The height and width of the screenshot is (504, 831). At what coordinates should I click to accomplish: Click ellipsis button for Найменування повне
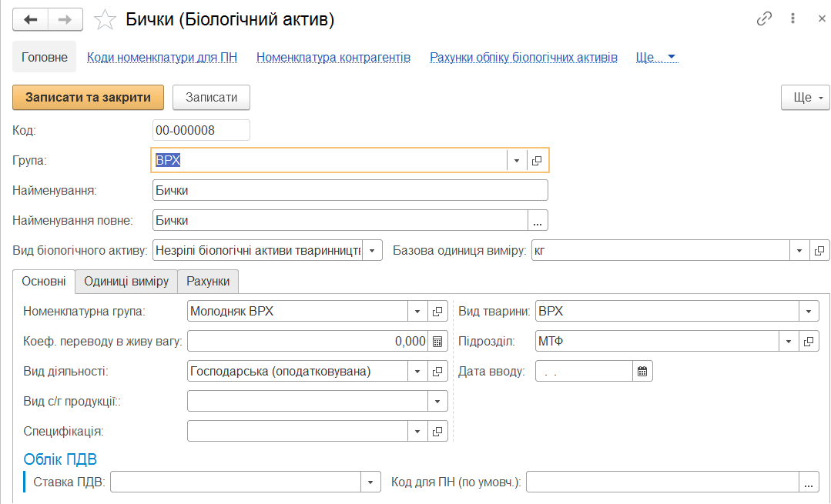tap(538, 221)
